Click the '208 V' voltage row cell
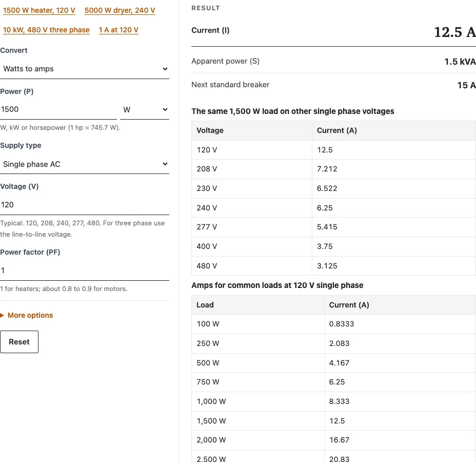This screenshot has height=462, width=476. coord(252,169)
